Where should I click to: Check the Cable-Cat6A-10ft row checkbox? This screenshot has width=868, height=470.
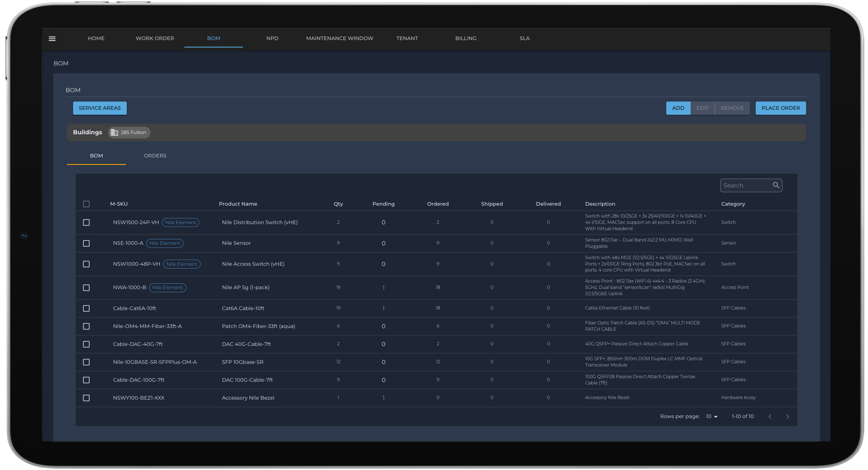[x=86, y=308]
